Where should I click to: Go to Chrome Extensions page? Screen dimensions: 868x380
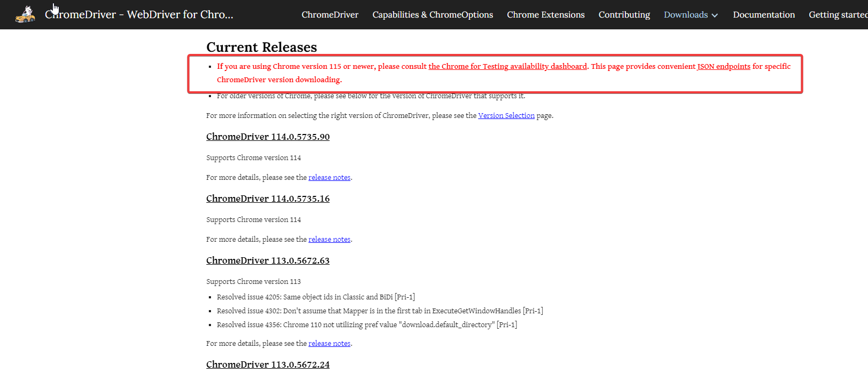[546, 15]
